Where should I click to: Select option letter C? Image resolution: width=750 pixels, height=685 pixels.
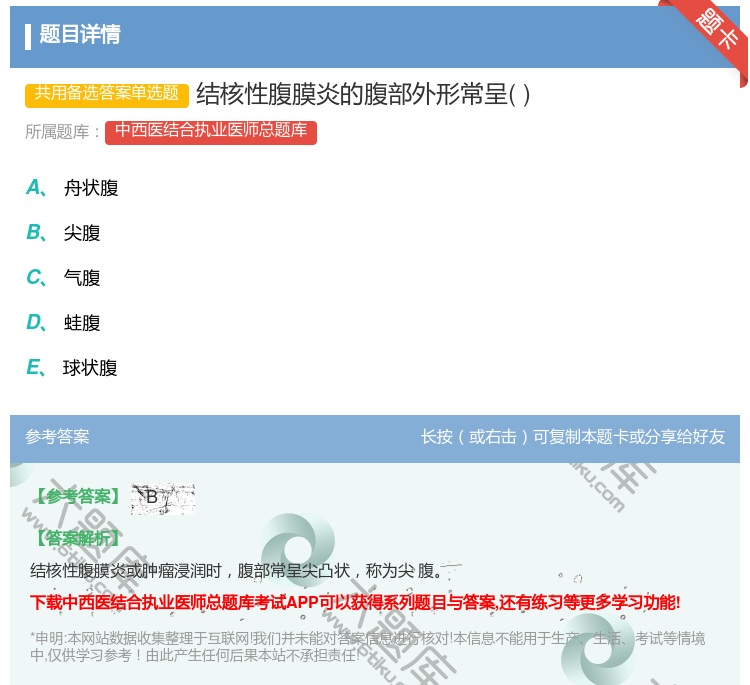pyautogui.click(x=34, y=278)
